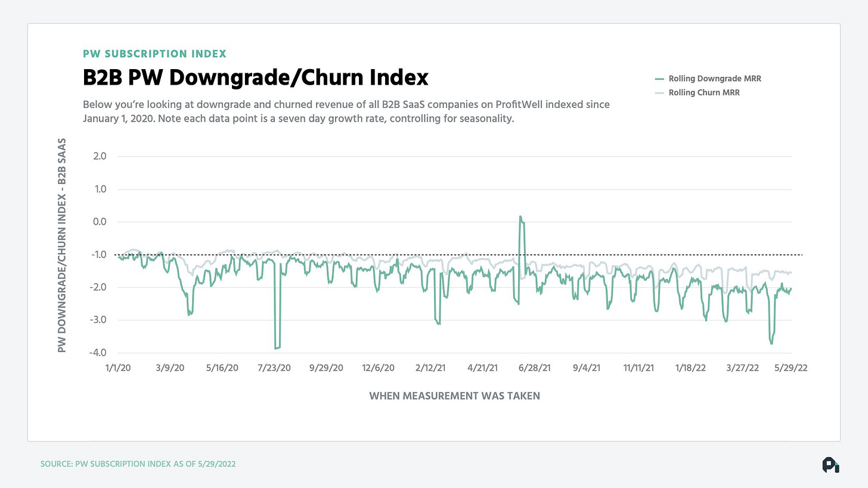Viewport: 868px width, 488px height.
Task: Click the source note at bottom left
Action: coord(138,464)
